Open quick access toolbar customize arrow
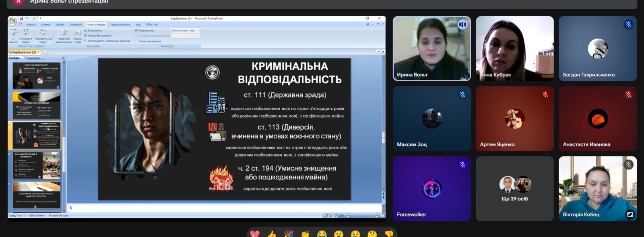This screenshot has width=644, height=237. (40, 19)
